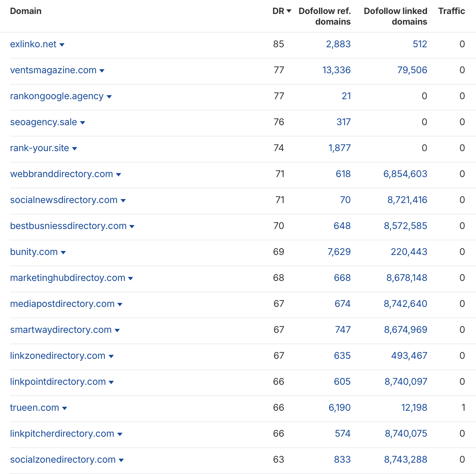The width and height of the screenshot is (476, 474).
Task: Open the dropdown arrow beside exlinko.net
Action: (62, 45)
